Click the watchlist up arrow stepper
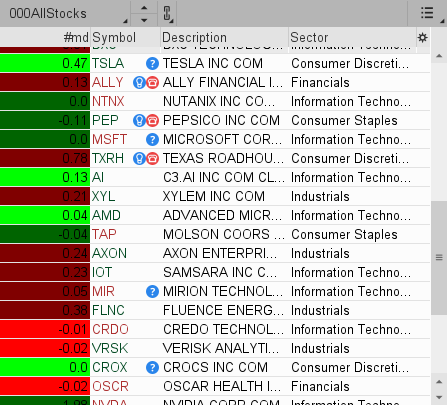The width and height of the screenshot is (447, 405). point(144,8)
